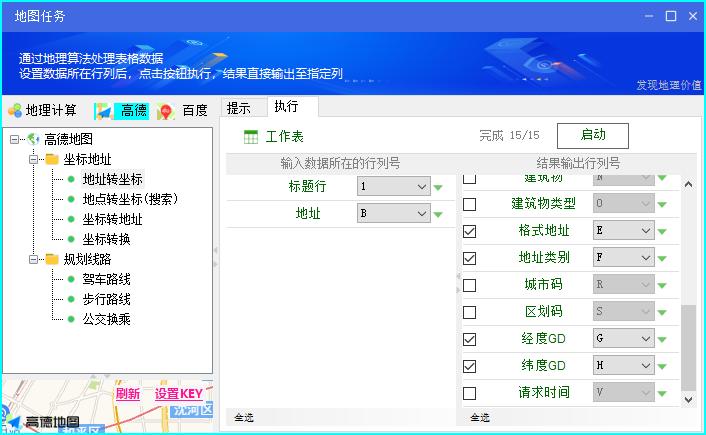Select 地点转坐标(搜索) tree item
Viewport: 706px width, 435px height.
click(x=130, y=199)
